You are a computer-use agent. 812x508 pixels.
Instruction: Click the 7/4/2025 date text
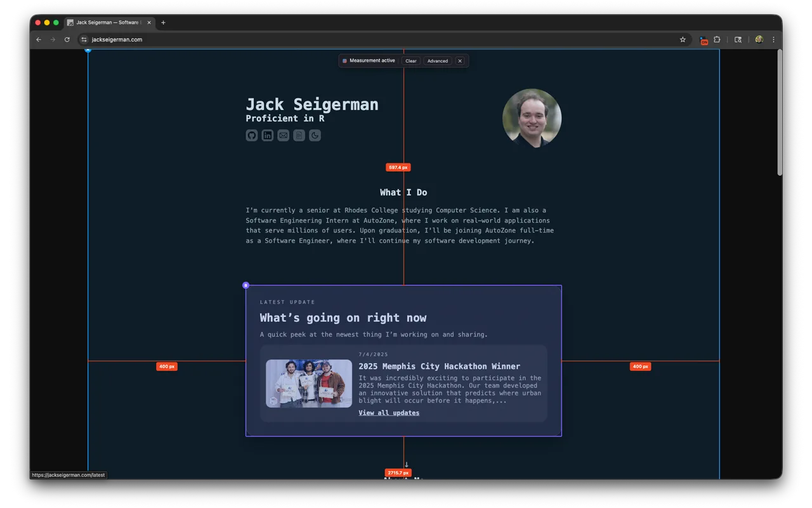coord(373,354)
